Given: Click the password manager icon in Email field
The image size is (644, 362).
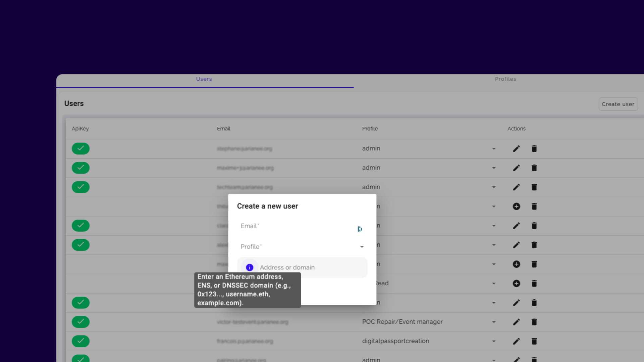Looking at the screenshot, I should pos(360,229).
